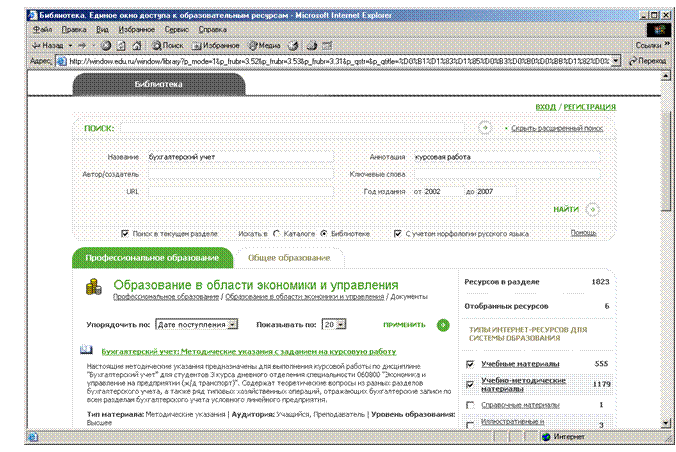Open the Правка menu
This screenshot has height=452, width=676.
[74, 29]
